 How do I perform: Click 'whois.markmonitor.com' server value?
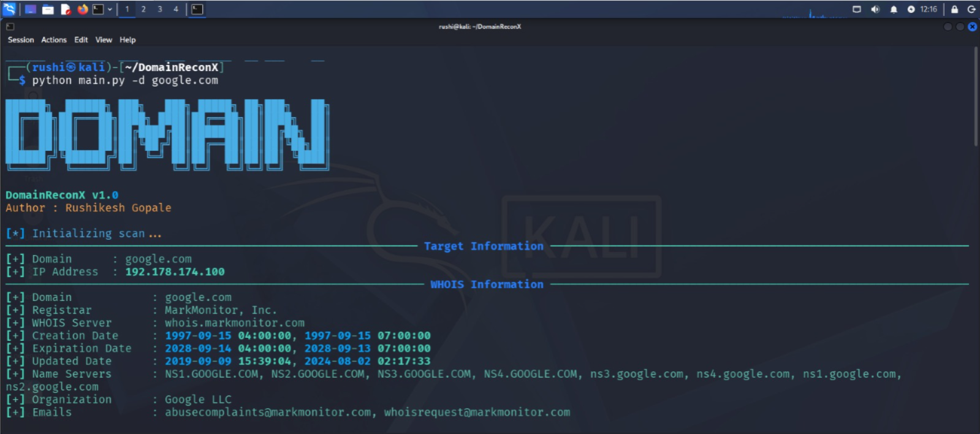(x=234, y=323)
